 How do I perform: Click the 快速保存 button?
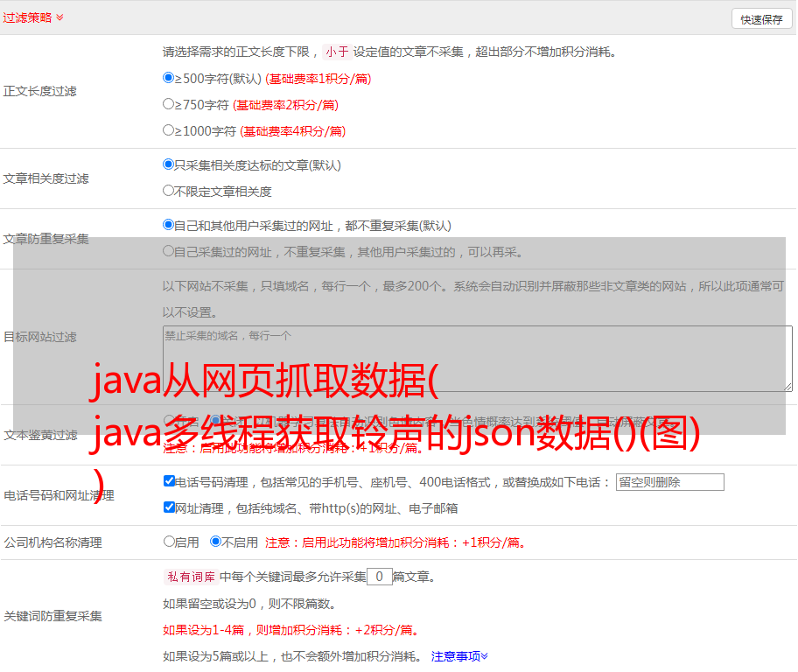tap(761, 19)
